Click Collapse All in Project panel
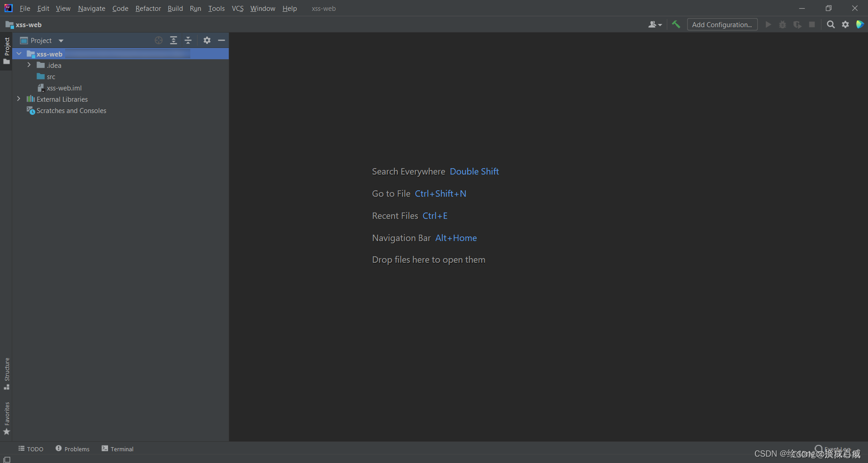 189,40
